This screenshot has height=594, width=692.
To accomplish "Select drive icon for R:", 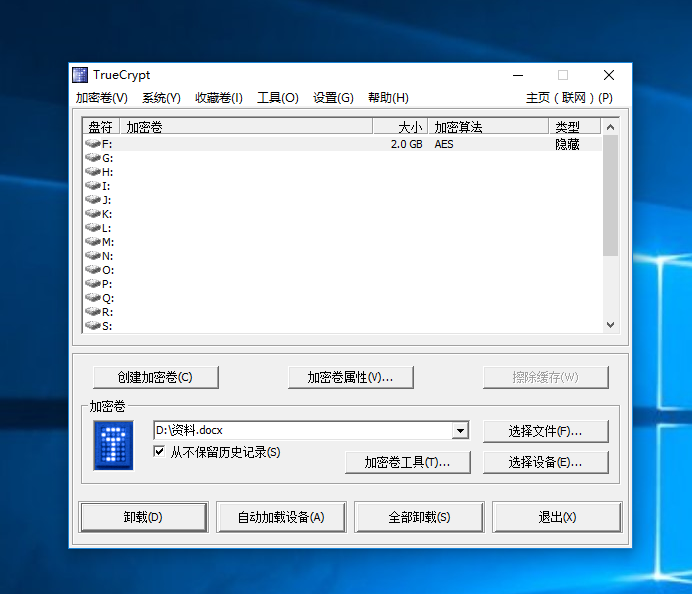I will click(93, 312).
